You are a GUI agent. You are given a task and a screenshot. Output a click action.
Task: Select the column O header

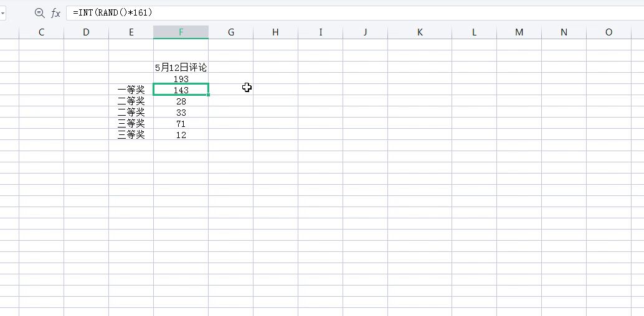pyautogui.click(x=608, y=32)
